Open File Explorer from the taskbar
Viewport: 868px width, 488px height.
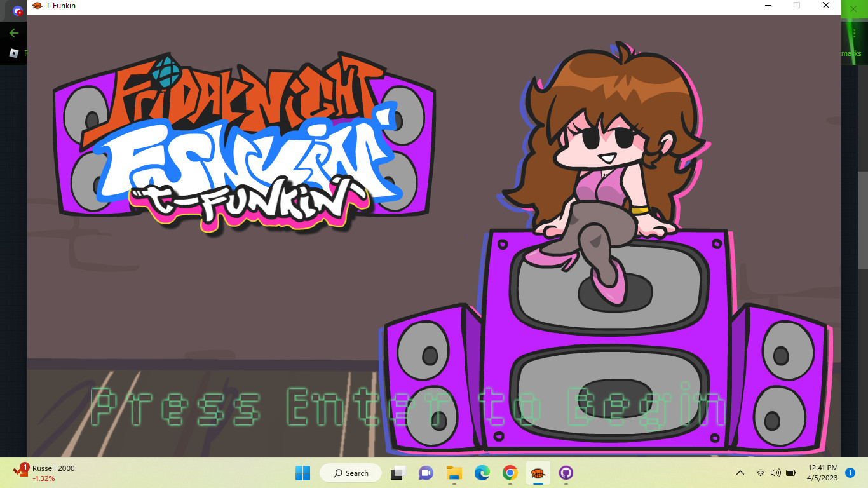click(x=454, y=473)
